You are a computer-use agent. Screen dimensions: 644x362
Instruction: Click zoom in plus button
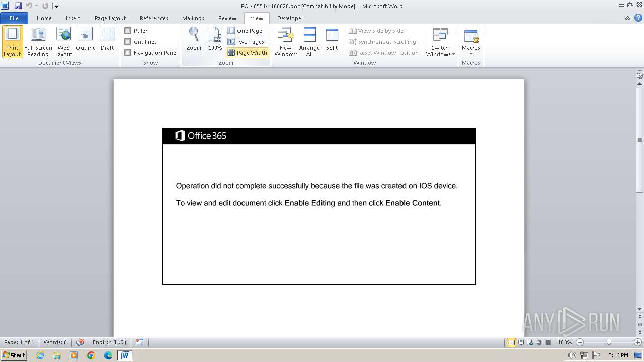638,342
